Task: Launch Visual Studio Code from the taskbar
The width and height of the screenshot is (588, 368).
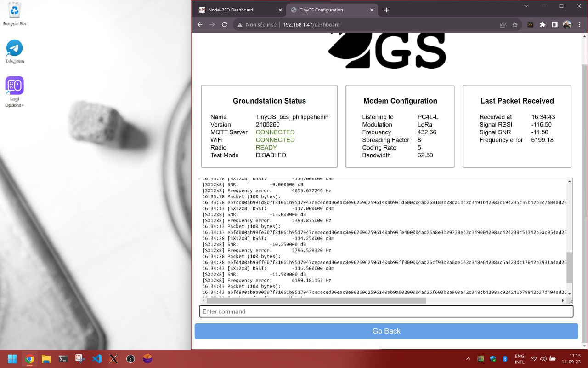Action: [97, 359]
